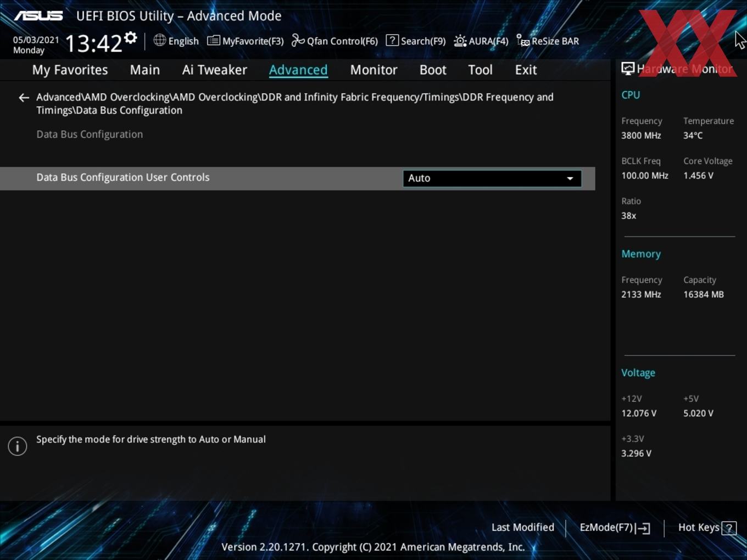
Task: Click the Hardware Monitor panel icon
Action: (x=628, y=69)
